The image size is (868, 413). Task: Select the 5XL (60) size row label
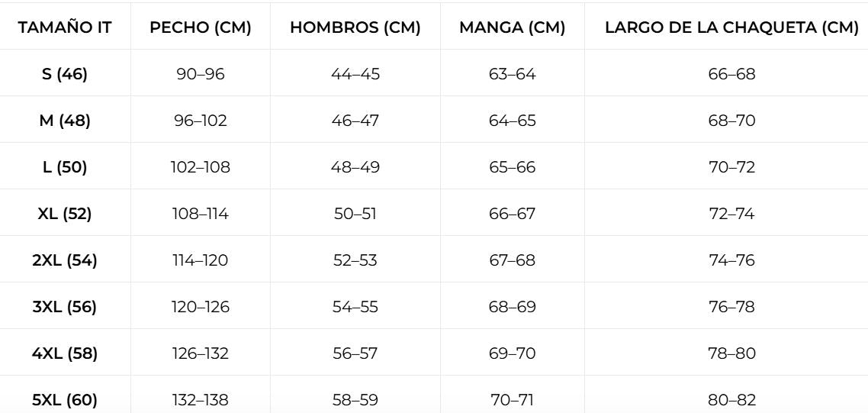[x=65, y=400]
